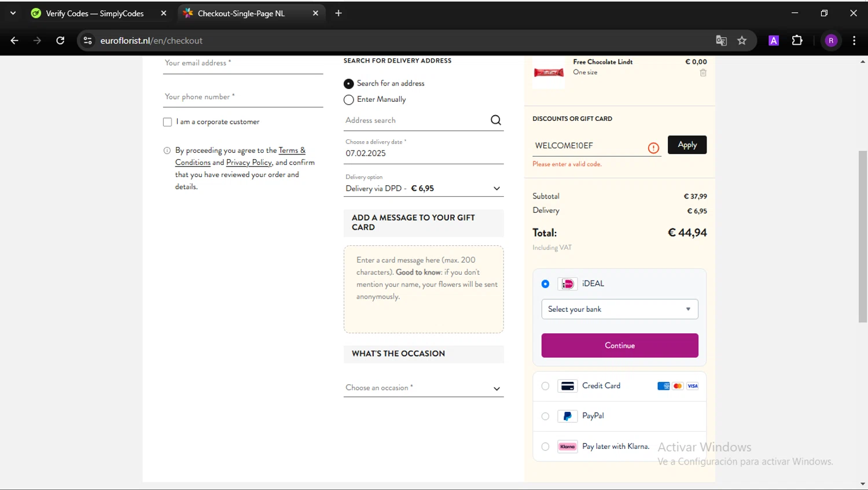Image resolution: width=868 pixels, height=490 pixels.
Task: Close the Verify Codes SimplyCodes tab
Action: [164, 13]
